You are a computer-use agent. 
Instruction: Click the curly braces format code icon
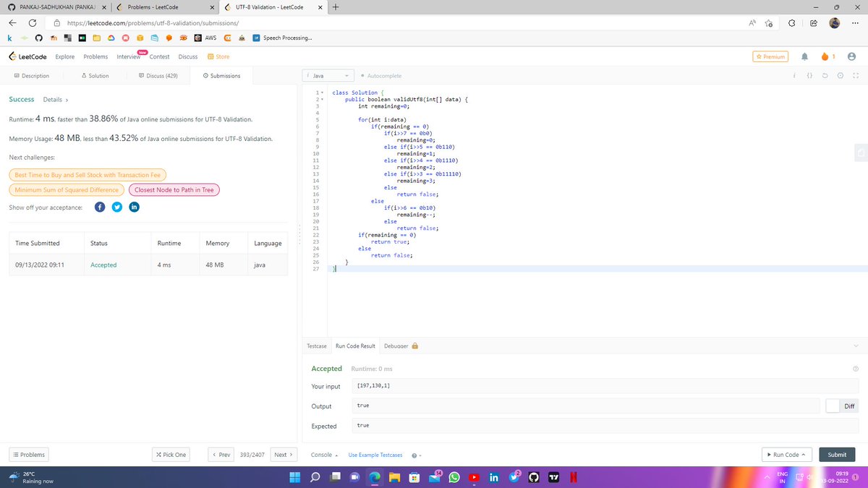pyautogui.click(x=810, y=75)
